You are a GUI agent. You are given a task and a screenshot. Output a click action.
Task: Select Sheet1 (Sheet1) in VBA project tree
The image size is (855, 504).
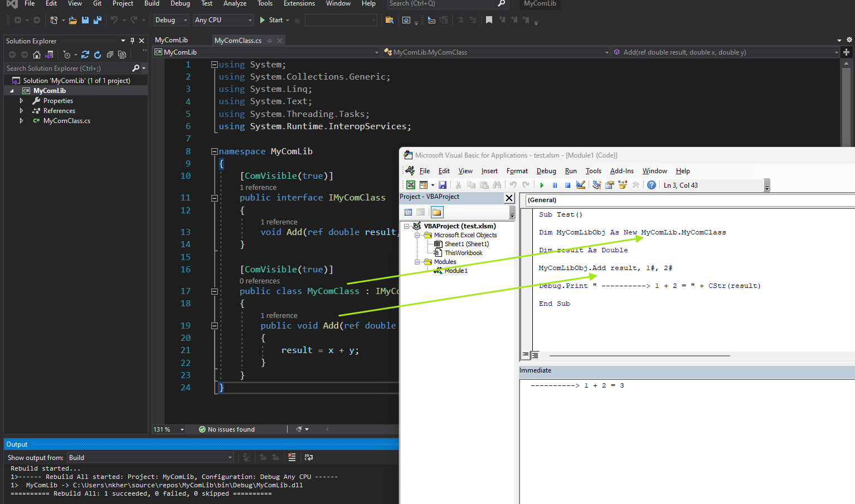(467, 244)
